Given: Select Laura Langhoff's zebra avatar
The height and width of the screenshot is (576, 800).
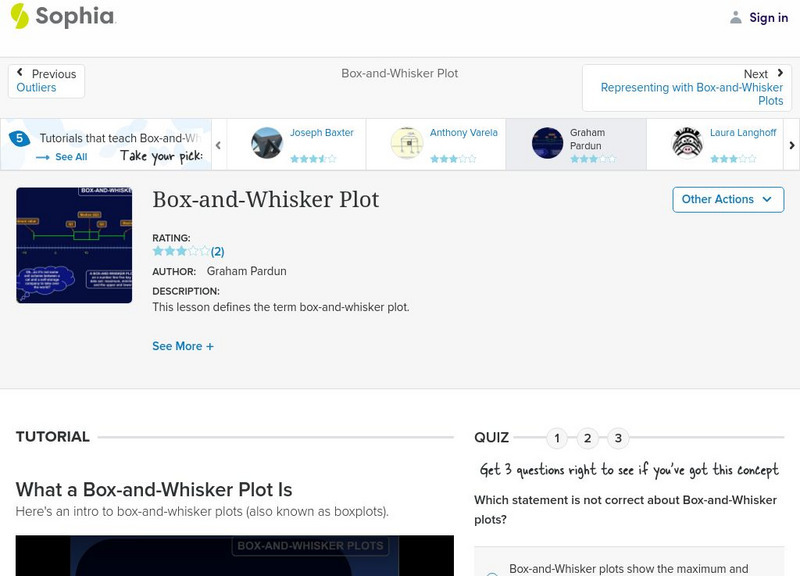Looking at the screenshot, I should [687, 143].
